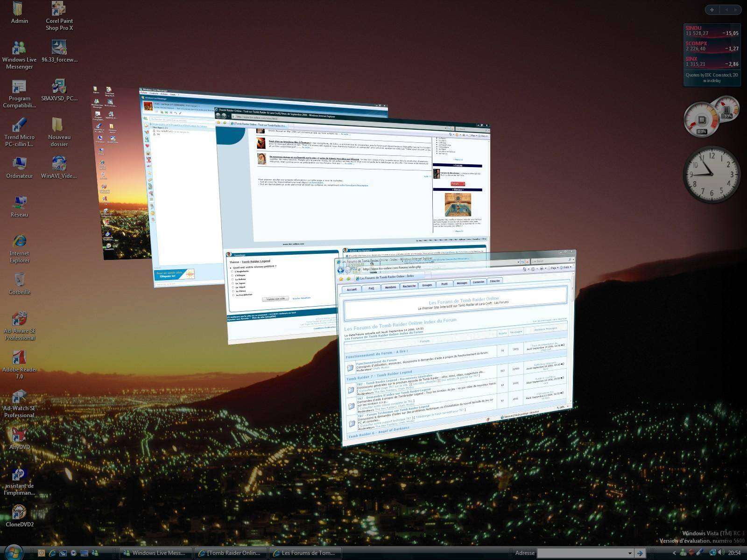Open the Ordinateur desktop icon
The height and width of the screenshot is (560, 747).
(x=19, y=168)
